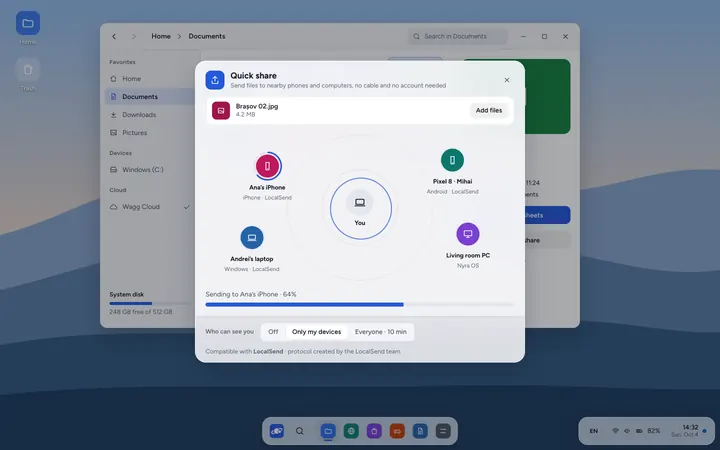
Task: Open the Wi-Fi status tray icon
Action: tap(615, 431)
